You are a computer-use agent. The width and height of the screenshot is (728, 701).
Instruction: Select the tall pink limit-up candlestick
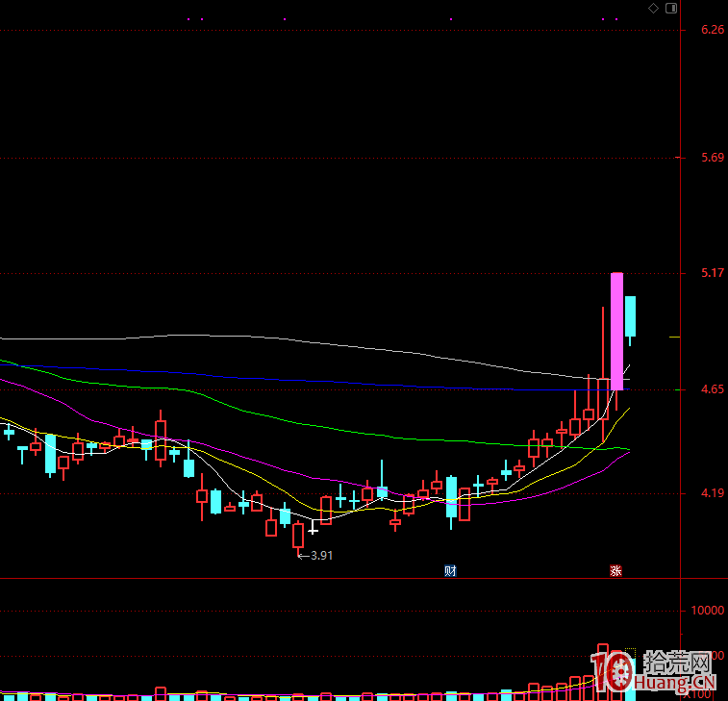tap(616, 331)
